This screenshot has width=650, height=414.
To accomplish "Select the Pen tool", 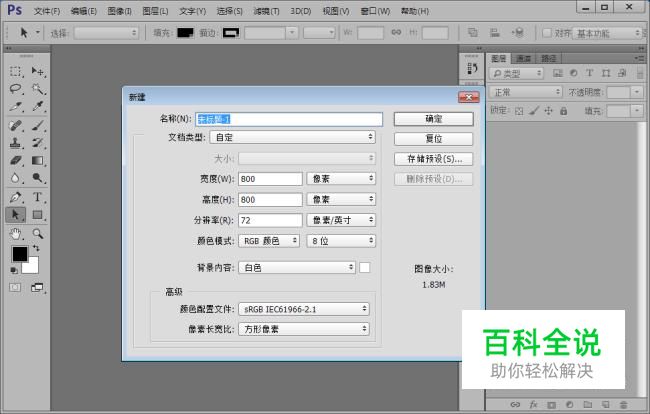I will pos(15,197).
